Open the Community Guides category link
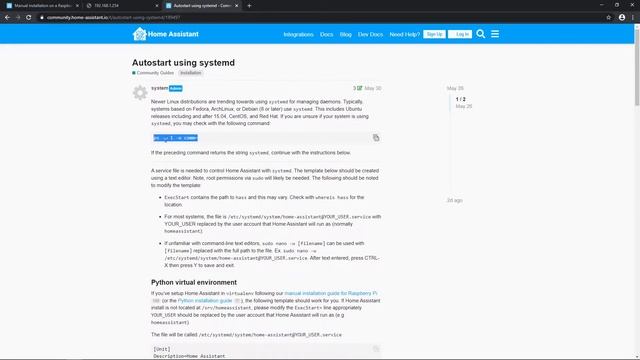 pyautogui.click(x=153, y=73)
